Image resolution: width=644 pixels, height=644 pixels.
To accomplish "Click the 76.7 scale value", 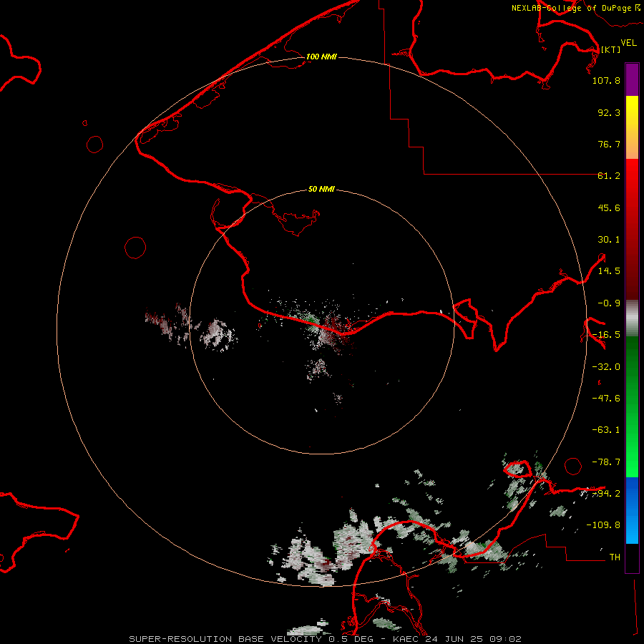I will [609, 144].
